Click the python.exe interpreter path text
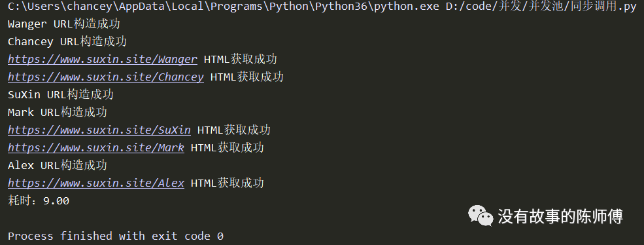Screen dimensions: 644x245 (x=224, y=7)
